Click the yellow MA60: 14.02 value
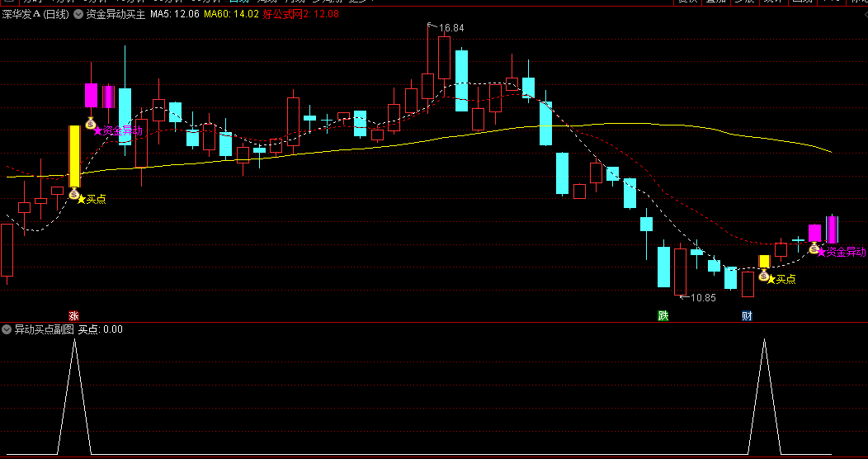Viewport: 868px width, 459px height. 231,14
